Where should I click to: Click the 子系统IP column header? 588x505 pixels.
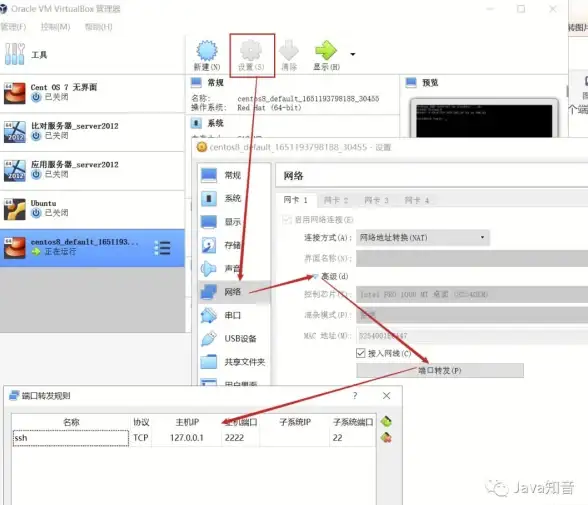pyautogui.click(x=295, y=422)
